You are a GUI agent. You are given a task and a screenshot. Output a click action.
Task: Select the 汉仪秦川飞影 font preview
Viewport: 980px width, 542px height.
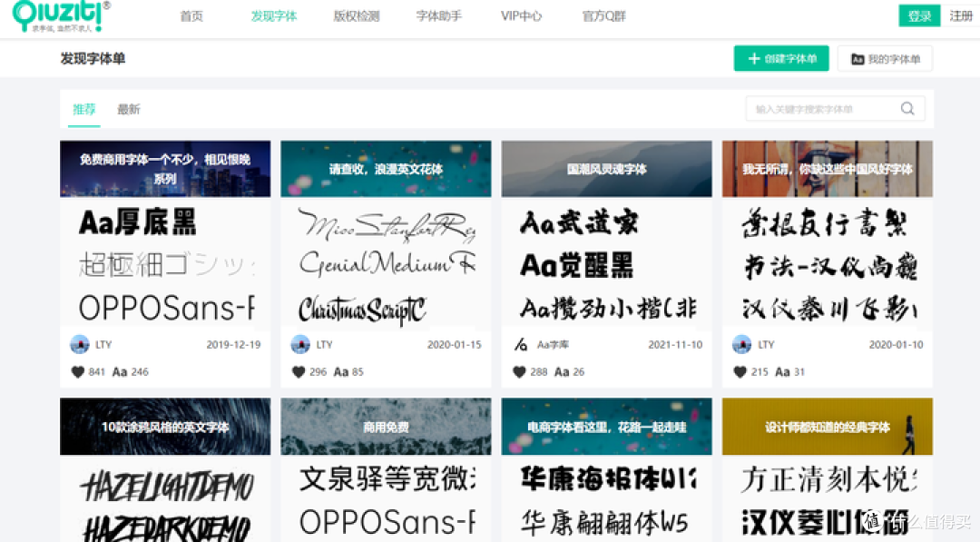click(828, 309)
